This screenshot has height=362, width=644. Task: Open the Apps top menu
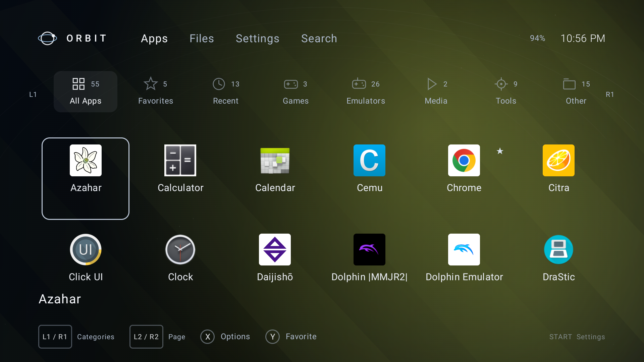click(154, 39)
